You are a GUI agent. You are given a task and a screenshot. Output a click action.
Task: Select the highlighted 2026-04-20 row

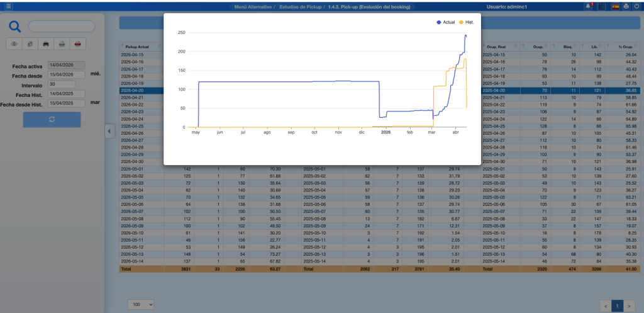pos(142,91)
